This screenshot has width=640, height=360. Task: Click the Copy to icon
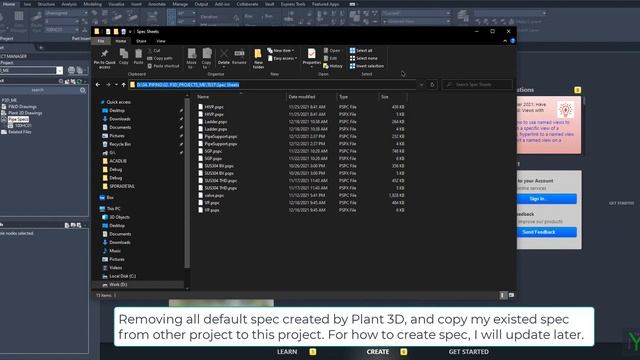(x=207, y=54)
